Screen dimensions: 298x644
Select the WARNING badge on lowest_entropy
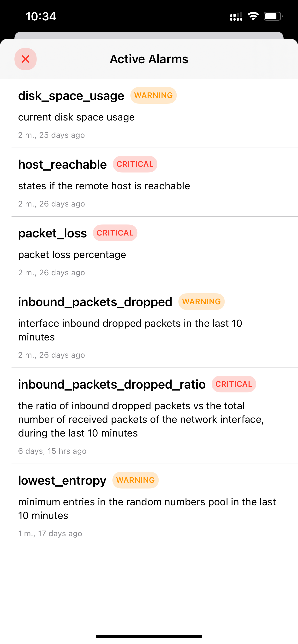click(x=135, y=480)
